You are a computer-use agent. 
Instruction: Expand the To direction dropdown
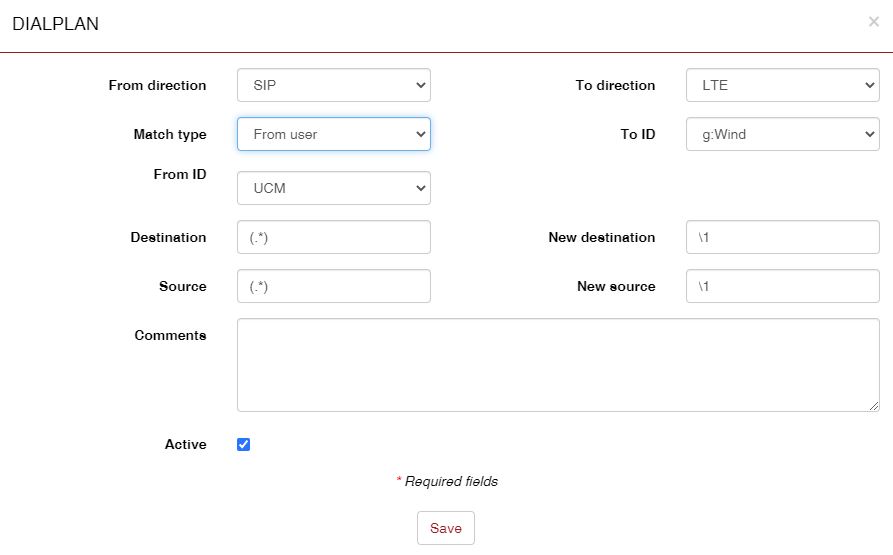[x=782, y=85]
